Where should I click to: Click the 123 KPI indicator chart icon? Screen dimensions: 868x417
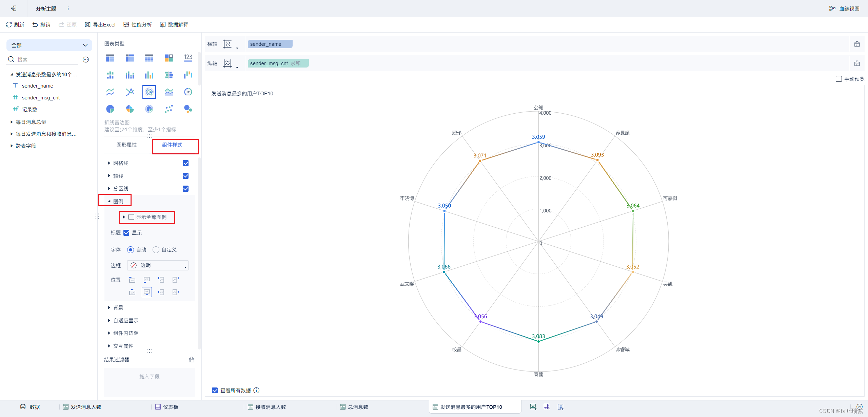pyautogui.click(x=188, y=58)
